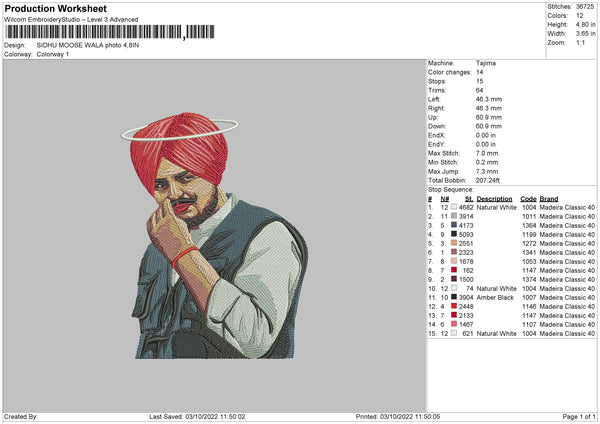The image size is (600, 424).
Task: Click the maroon swatch beside stitch count 1500
Action: click(454, 279)
